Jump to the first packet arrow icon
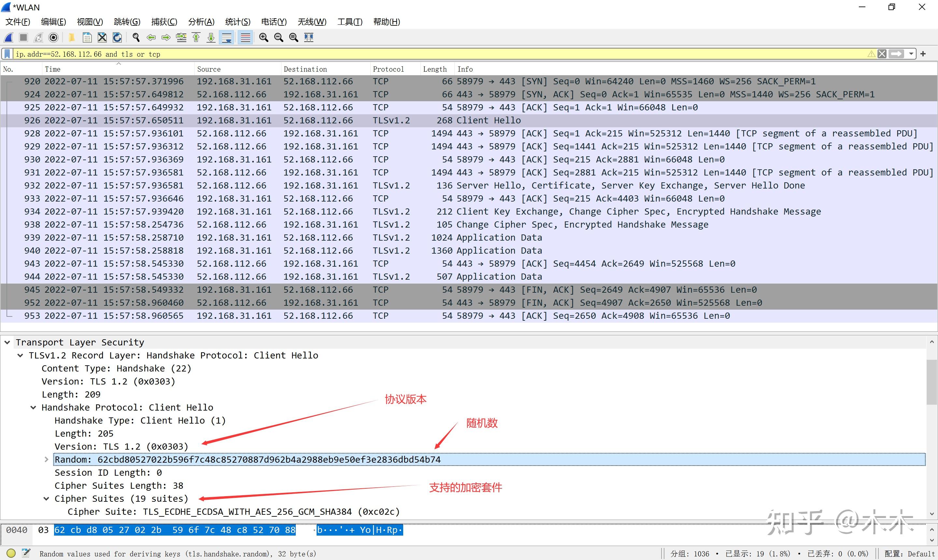 pos(196,37)
